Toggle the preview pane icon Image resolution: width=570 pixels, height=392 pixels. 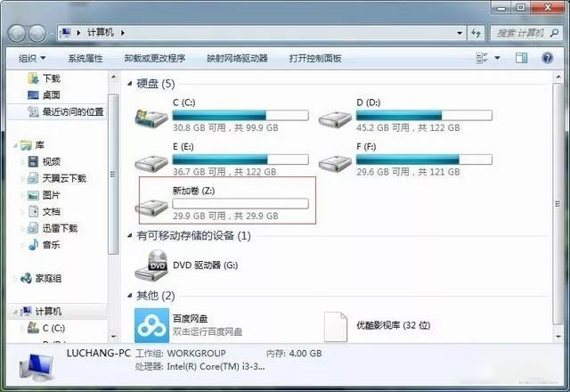click(x=521, y=58)
